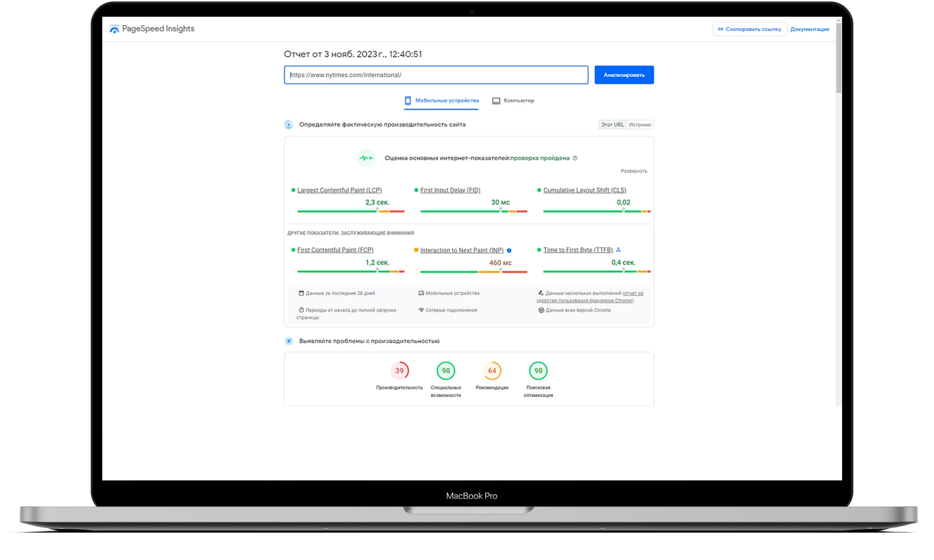
Task: Click the calendar icon for 28 days data
Action: coord(301,293)
